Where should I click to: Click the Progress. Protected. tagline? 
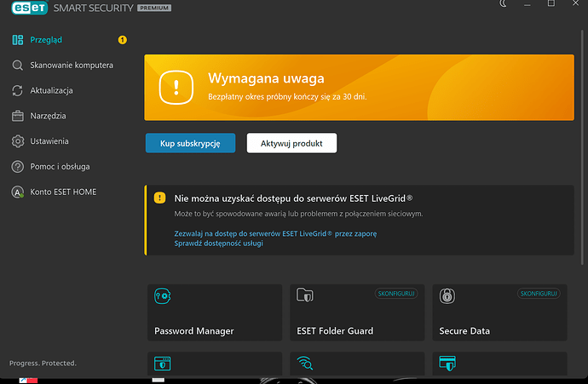[43, 363]
